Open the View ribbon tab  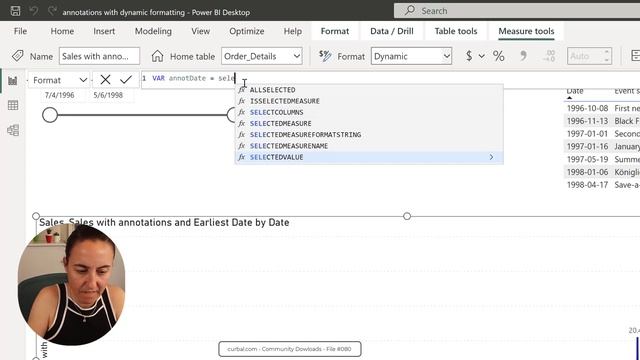coord(200,31)
